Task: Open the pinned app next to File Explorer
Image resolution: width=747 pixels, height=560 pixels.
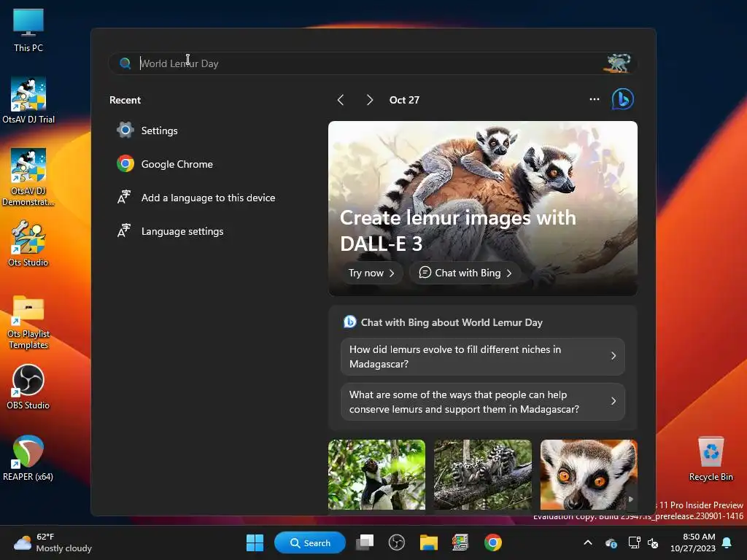Action: click(460, 542)
